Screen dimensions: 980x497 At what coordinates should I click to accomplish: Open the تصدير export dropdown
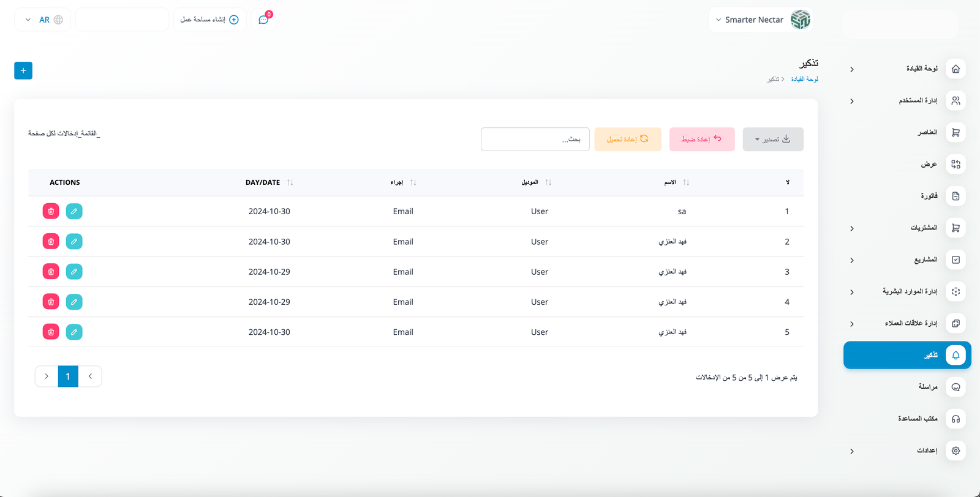[772, 140]
